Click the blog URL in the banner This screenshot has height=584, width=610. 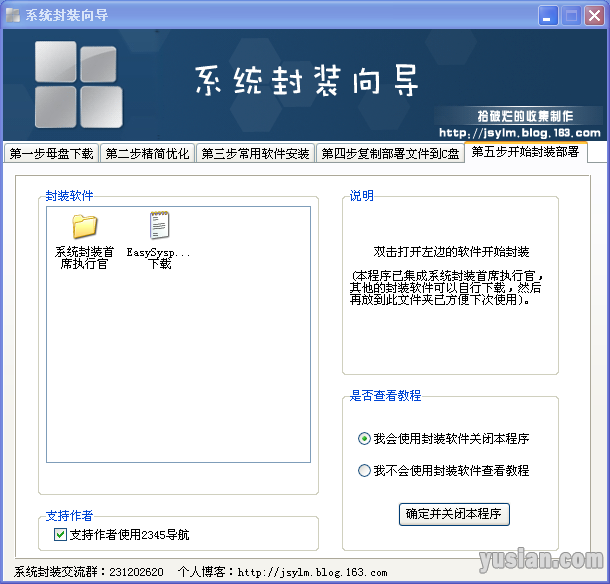[x=520, y=133]
